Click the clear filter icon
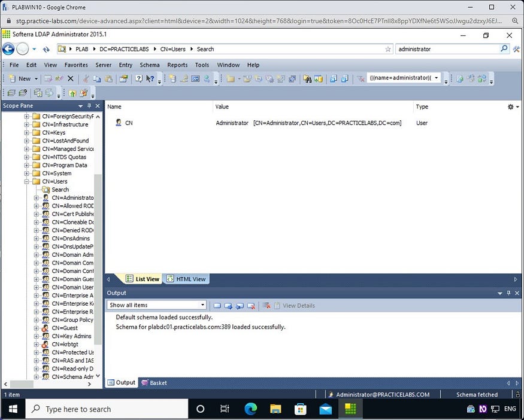 coord(361,79)
